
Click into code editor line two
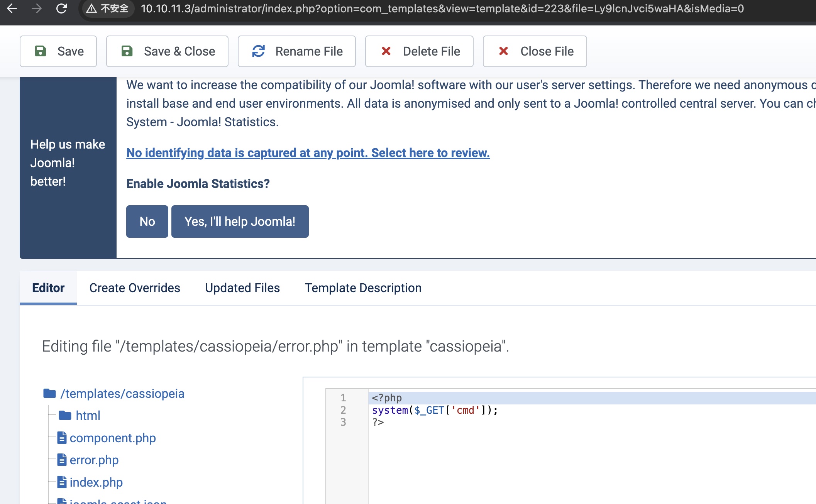click(435, 410)
